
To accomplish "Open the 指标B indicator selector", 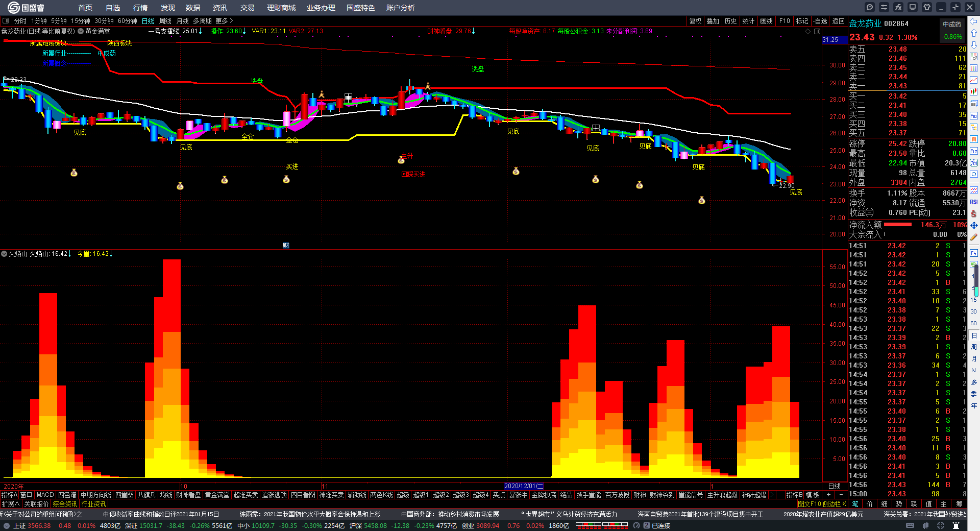I will (x=794, y=495).
